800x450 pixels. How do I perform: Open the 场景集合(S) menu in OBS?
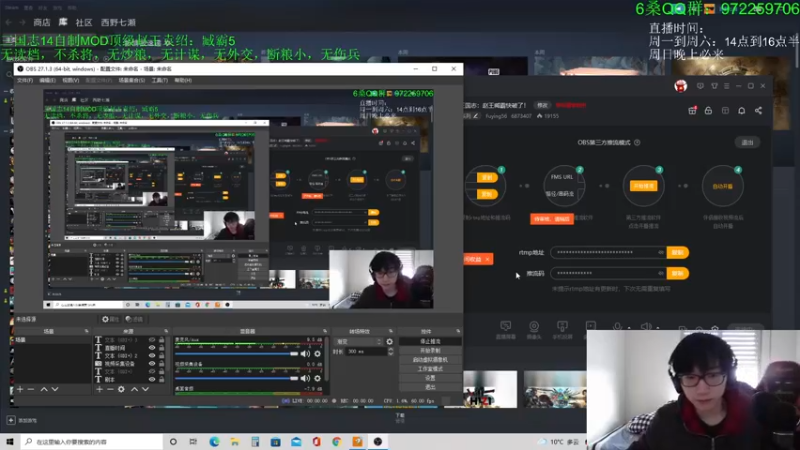[132, 80]
